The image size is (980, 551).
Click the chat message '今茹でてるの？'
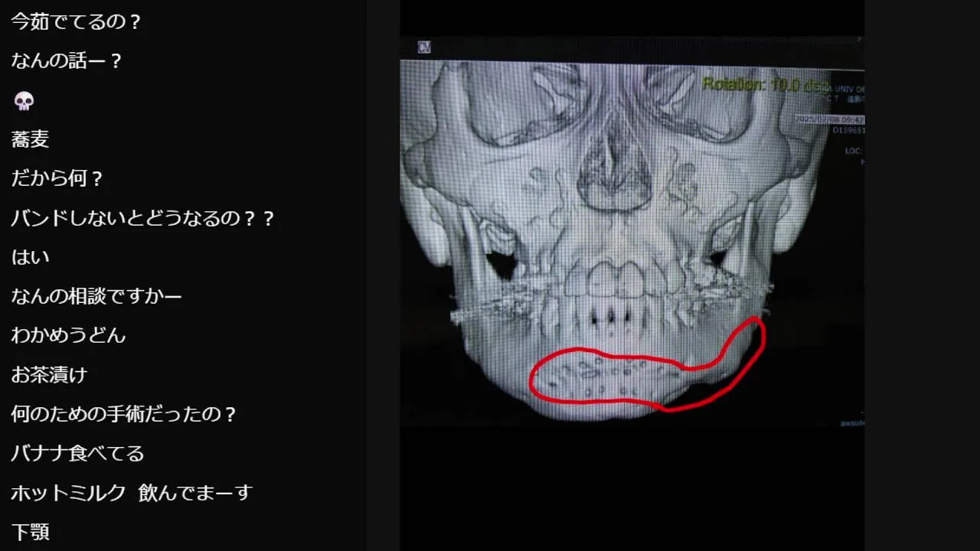(x=77, y=22)
